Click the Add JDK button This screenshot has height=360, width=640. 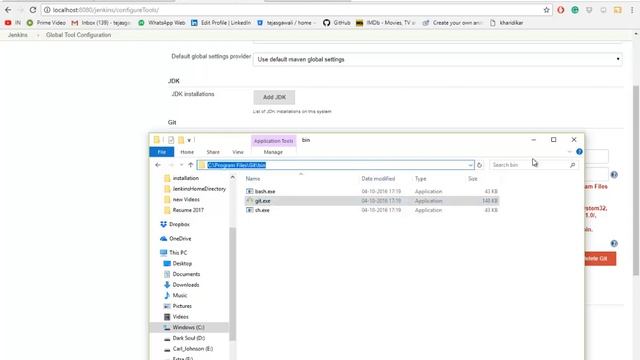(274, 97)
